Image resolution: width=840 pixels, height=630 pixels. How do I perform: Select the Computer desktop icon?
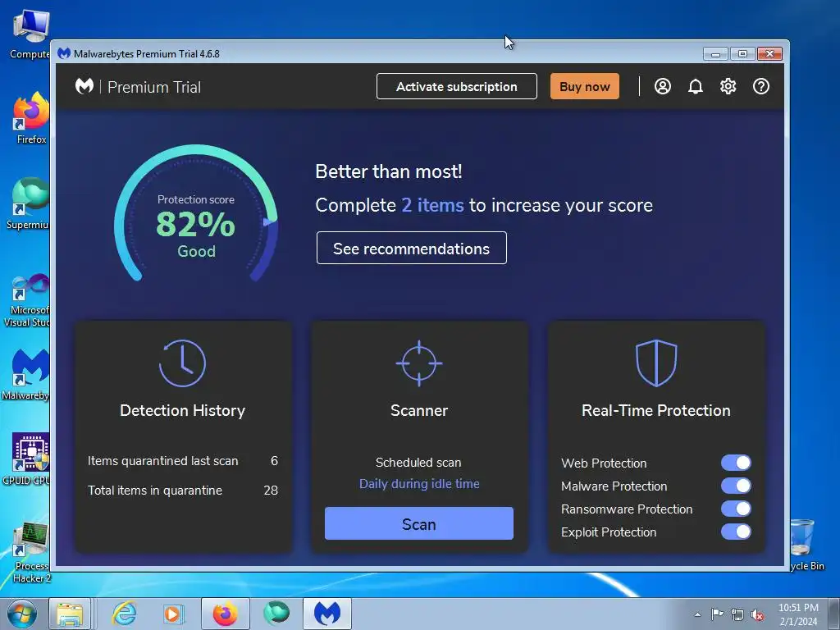point(30,34)
